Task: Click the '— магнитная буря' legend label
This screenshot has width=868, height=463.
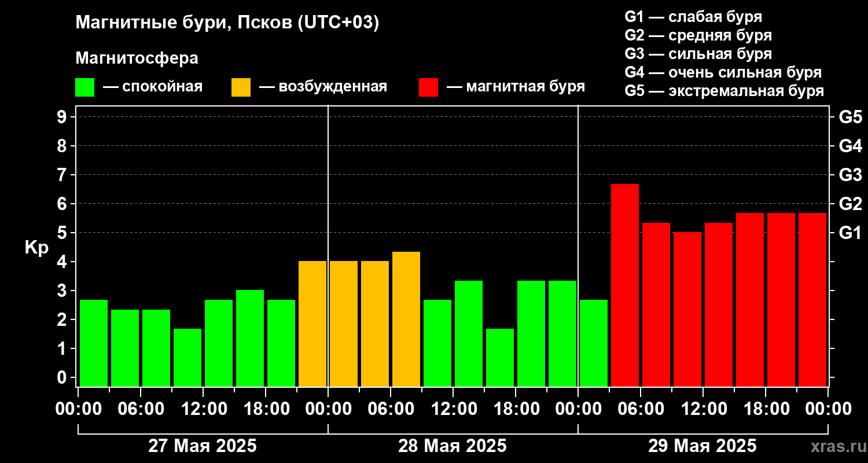Action: click(516, 87)
